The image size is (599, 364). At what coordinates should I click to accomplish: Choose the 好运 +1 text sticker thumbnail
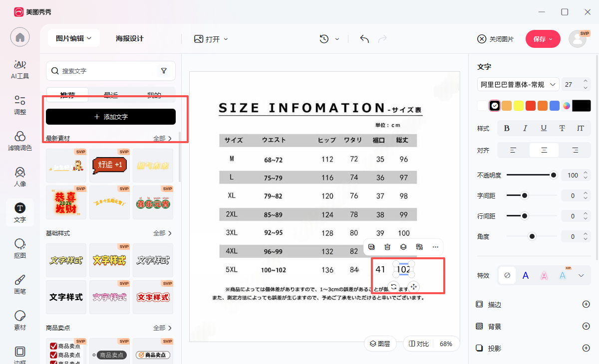click(110, 165)
